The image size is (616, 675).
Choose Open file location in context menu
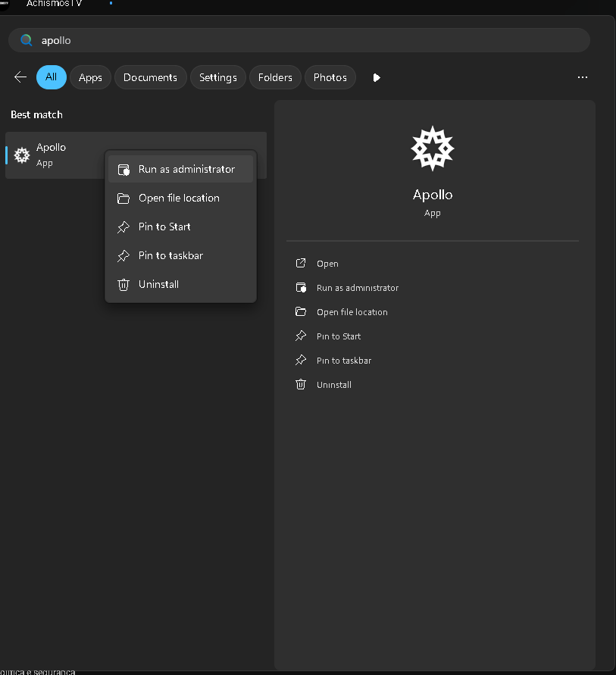point(181,198)
